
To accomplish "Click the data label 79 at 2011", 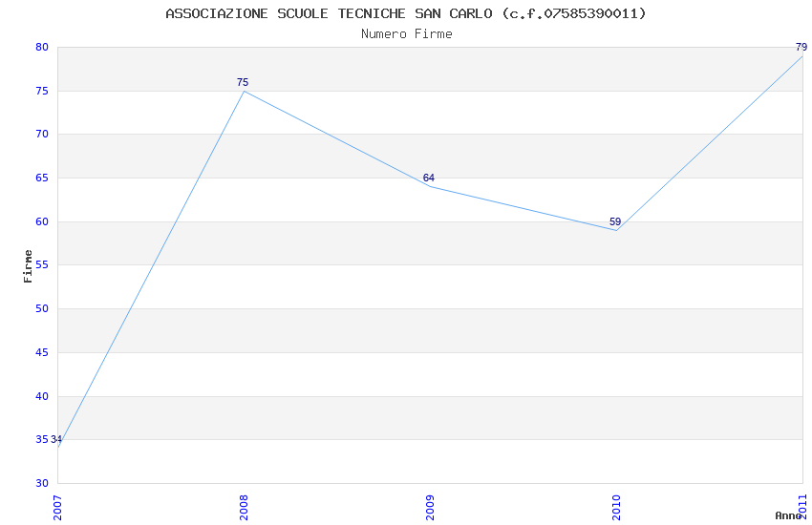I will pos(801,47).
